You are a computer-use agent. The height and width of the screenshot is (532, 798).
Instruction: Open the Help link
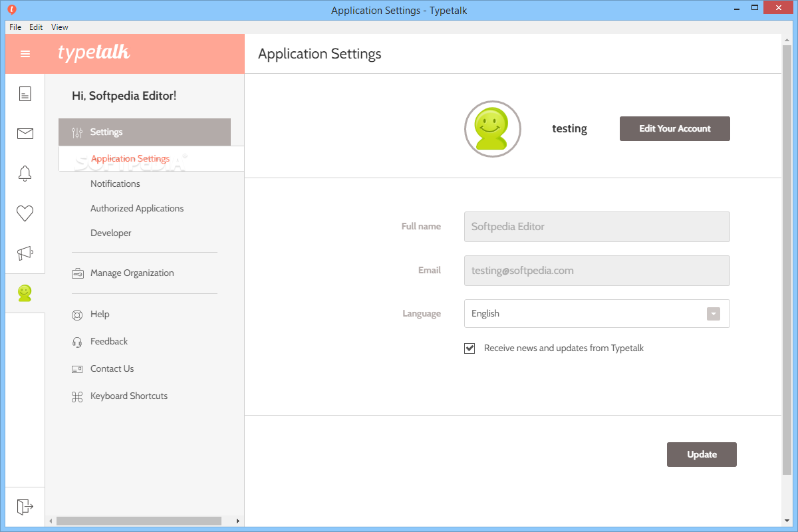click(100, 314)
